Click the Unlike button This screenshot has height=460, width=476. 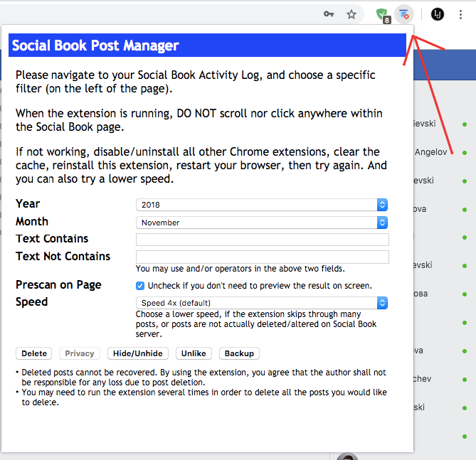pyautogui.click(x=194, y=353)
